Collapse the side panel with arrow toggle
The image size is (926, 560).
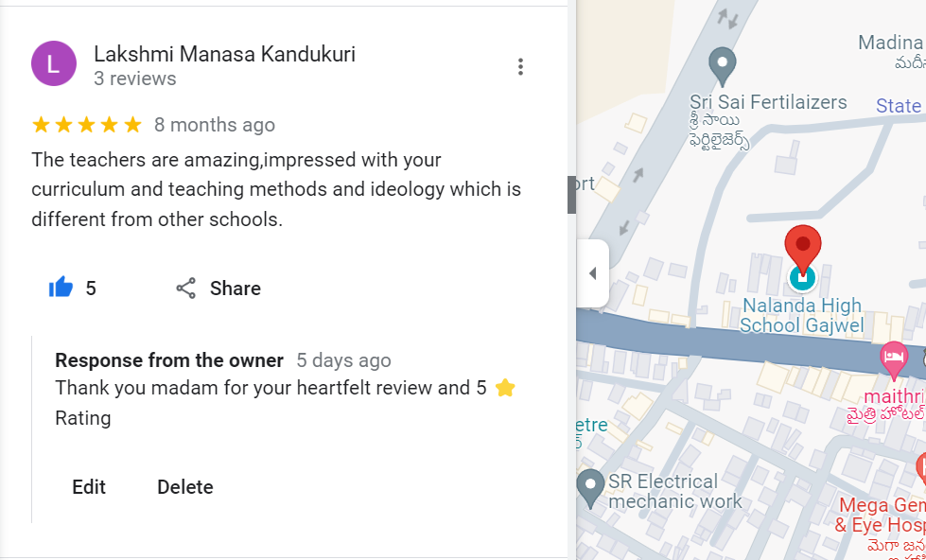(x=593, y=274)
